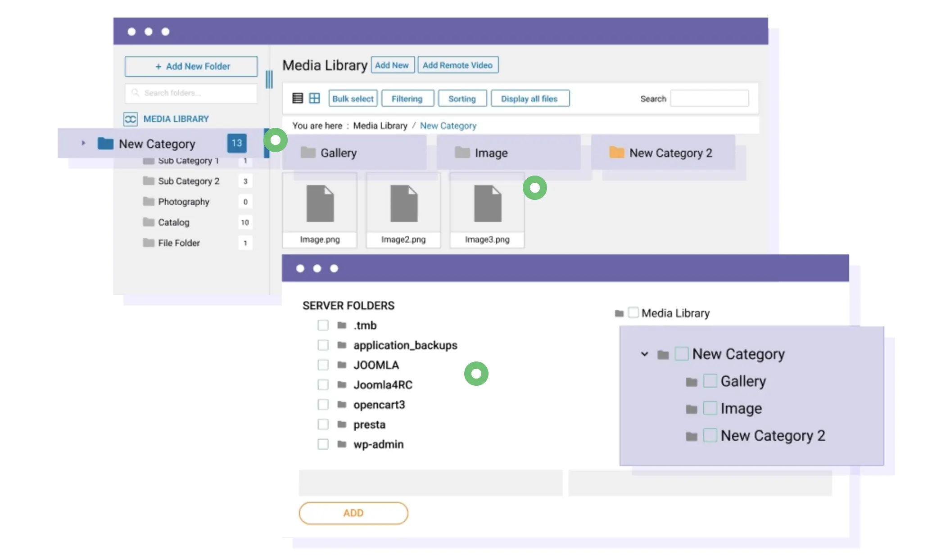Click the MEDIA LIBRARY sync icon
This screenshot has height=560, width=950.
[131, 119]
